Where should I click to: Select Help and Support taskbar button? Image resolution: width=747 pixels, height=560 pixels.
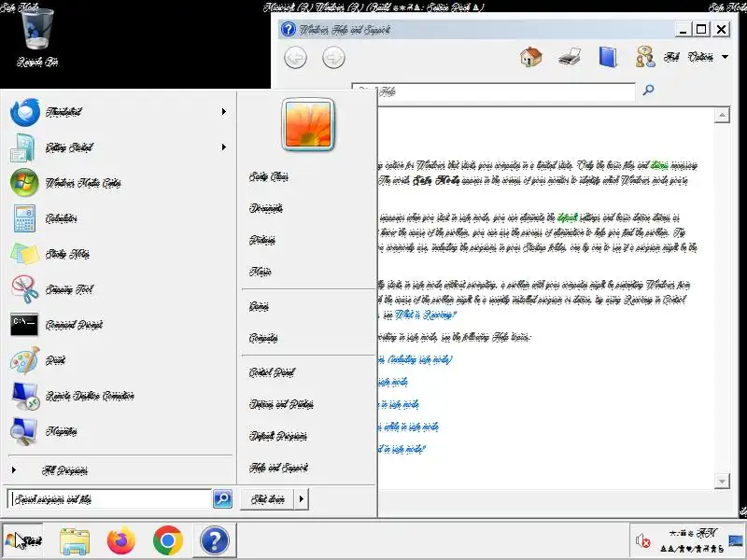coord(215,540)
